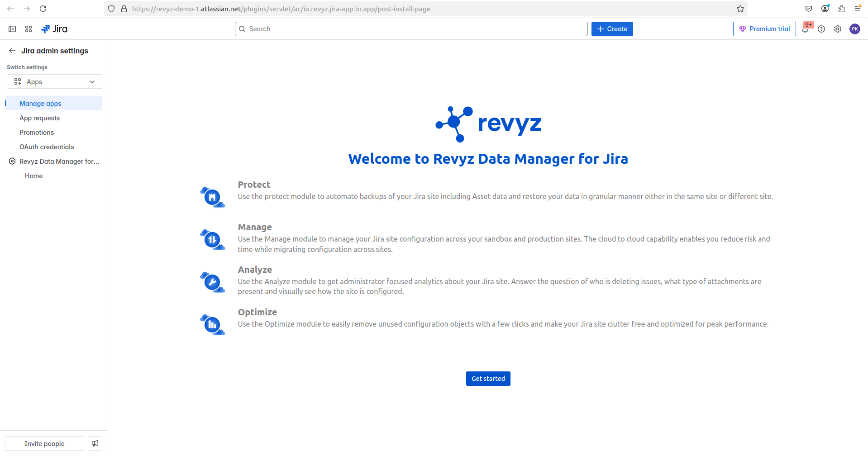Open the browser hamburger menu
This screenshot has width=868, height=456.
(858, 9)
